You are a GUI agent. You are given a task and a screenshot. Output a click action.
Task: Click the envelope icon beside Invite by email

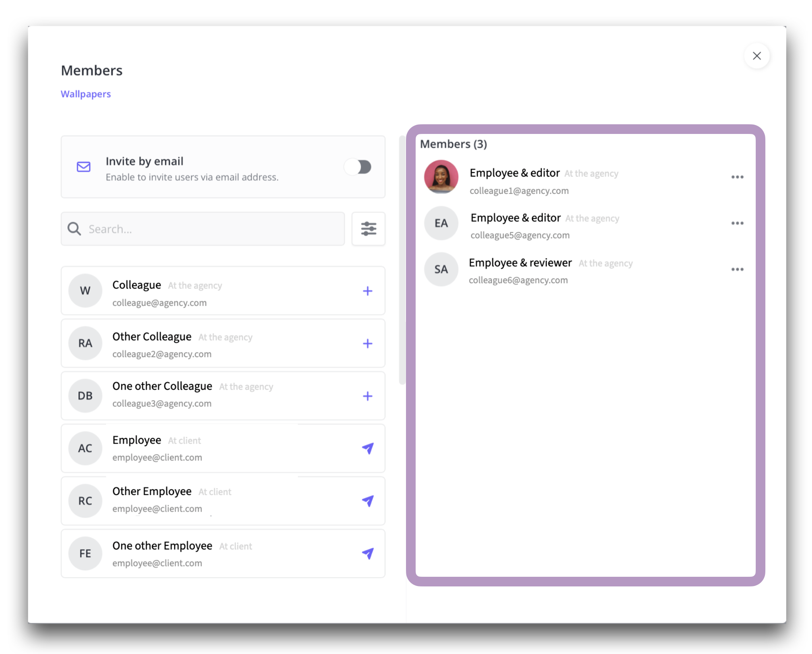pyautogui.click(x=84, y=167)
